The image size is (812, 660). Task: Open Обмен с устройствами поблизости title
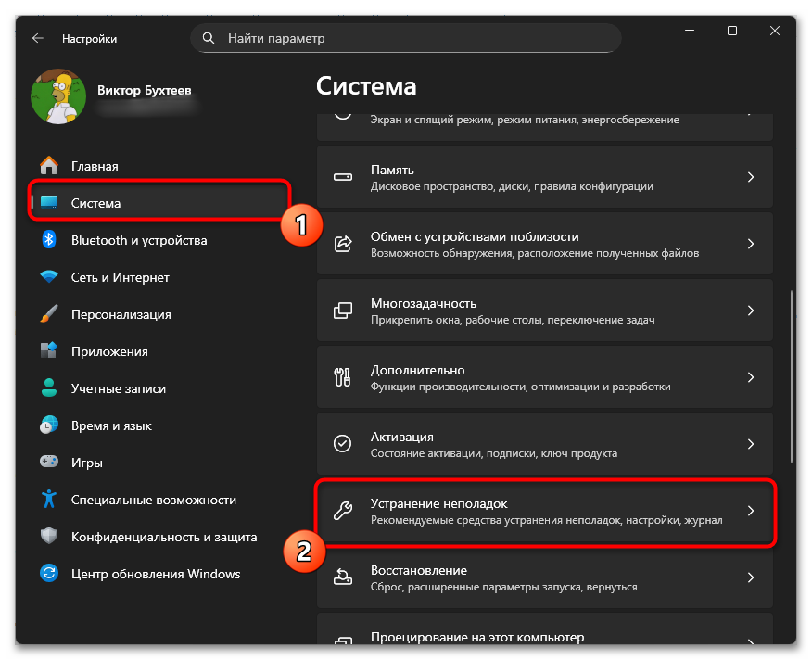coord(475,236)
